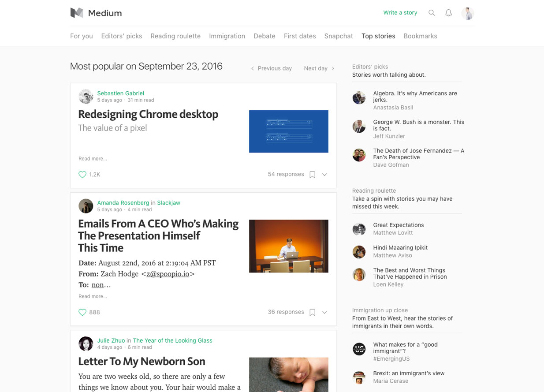
Task: Expand options for Emails From A CEO story
Action: coord(324,312)
